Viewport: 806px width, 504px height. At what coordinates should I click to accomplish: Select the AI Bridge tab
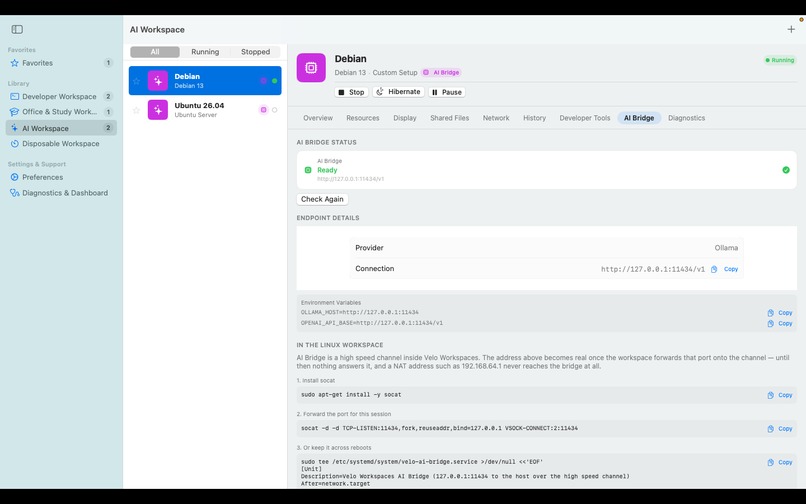639,118
